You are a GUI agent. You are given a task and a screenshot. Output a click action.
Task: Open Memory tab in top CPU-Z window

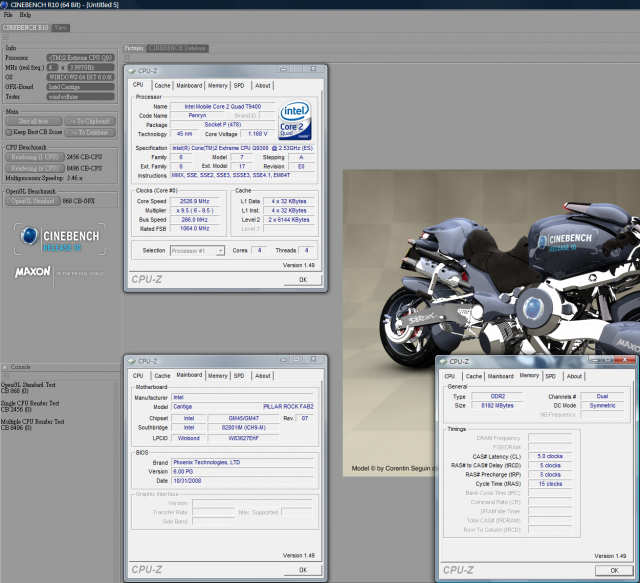point(218,85)
